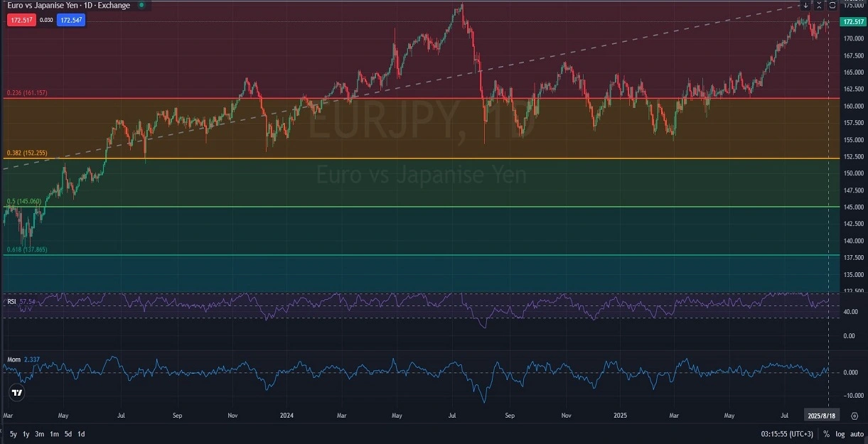Click the green market status dot
868x444 pixels.
tap(141, 5)
